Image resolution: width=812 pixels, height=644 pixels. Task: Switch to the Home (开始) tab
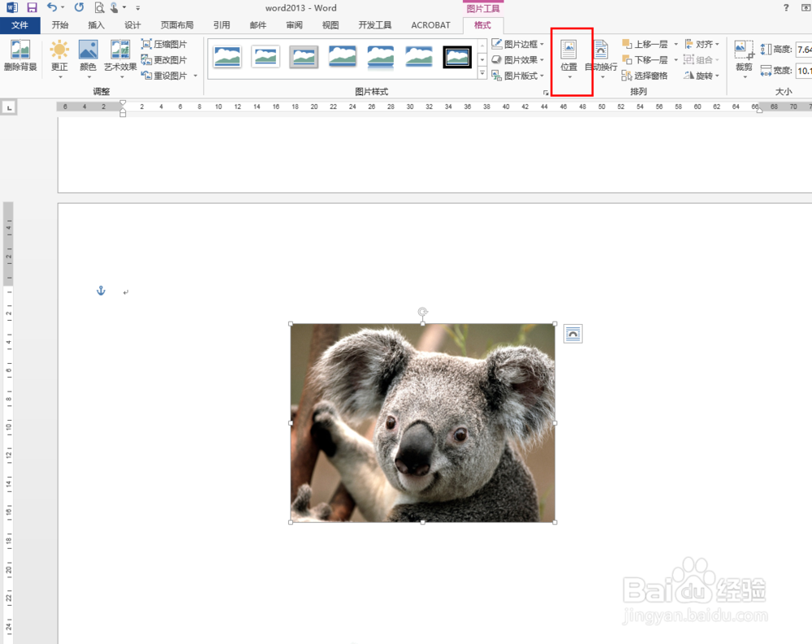tap(60, 25)
